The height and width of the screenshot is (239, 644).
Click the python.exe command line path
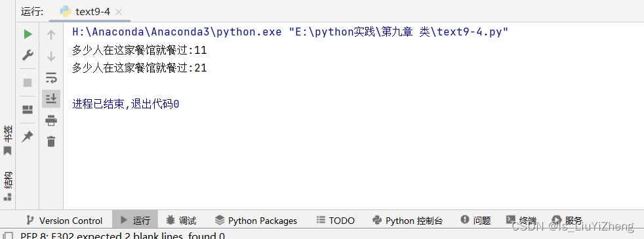click(291, 32)
